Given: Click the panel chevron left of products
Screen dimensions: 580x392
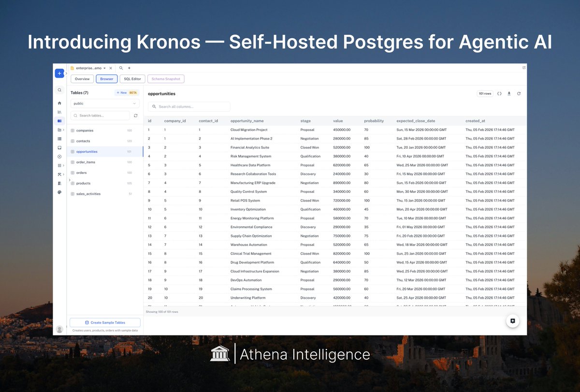Looking at the screenshot, I should pyautogui.click(x=70, y=180).
